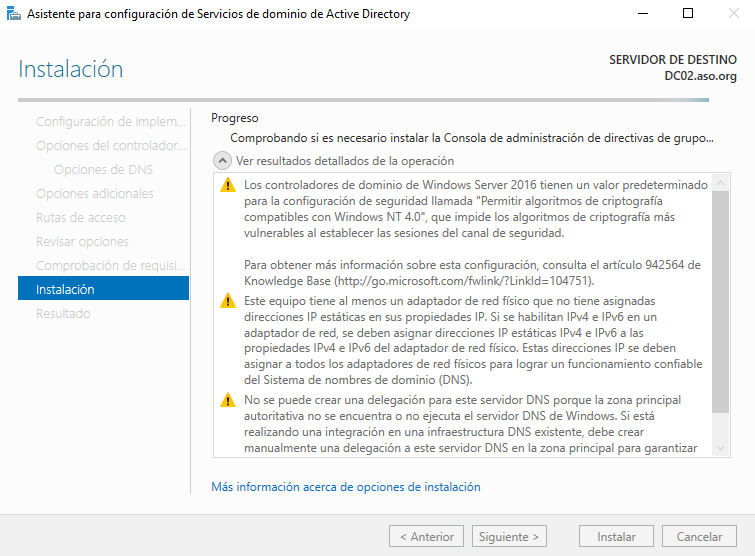Viewport: 755px width, 556px height.
Task: Click the Active Directory wizard icon in title bar
Action: pyautogui.click(x=12, y=14)
